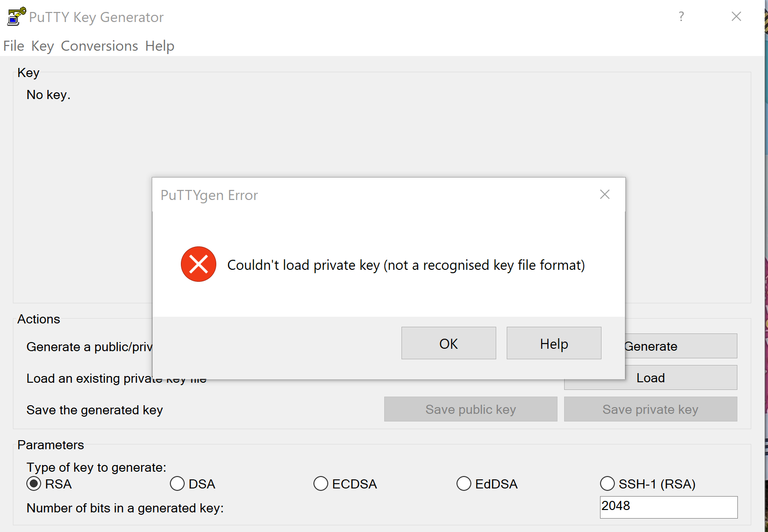Choose the EdDSA key type

(464, 484)
